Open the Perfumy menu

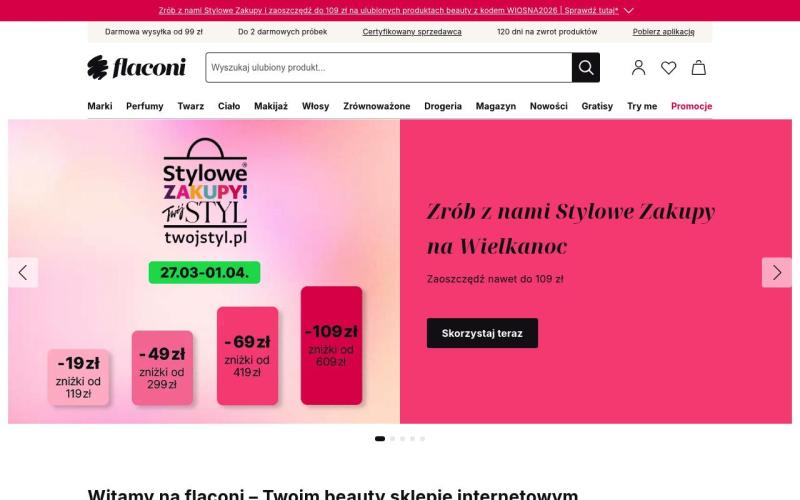[x=145, y=106]
